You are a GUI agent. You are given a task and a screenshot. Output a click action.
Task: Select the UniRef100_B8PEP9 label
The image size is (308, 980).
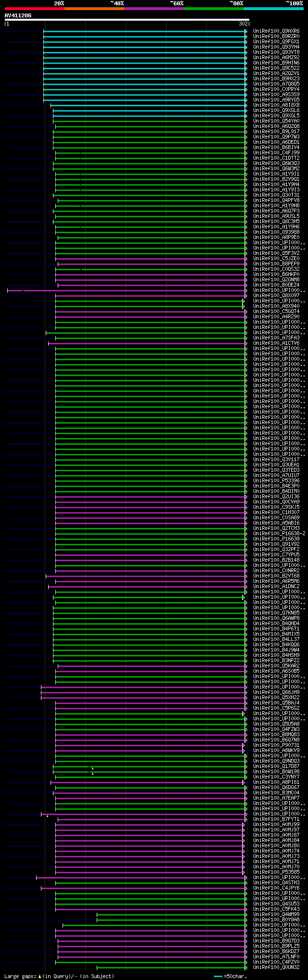[x=276, y=264]
